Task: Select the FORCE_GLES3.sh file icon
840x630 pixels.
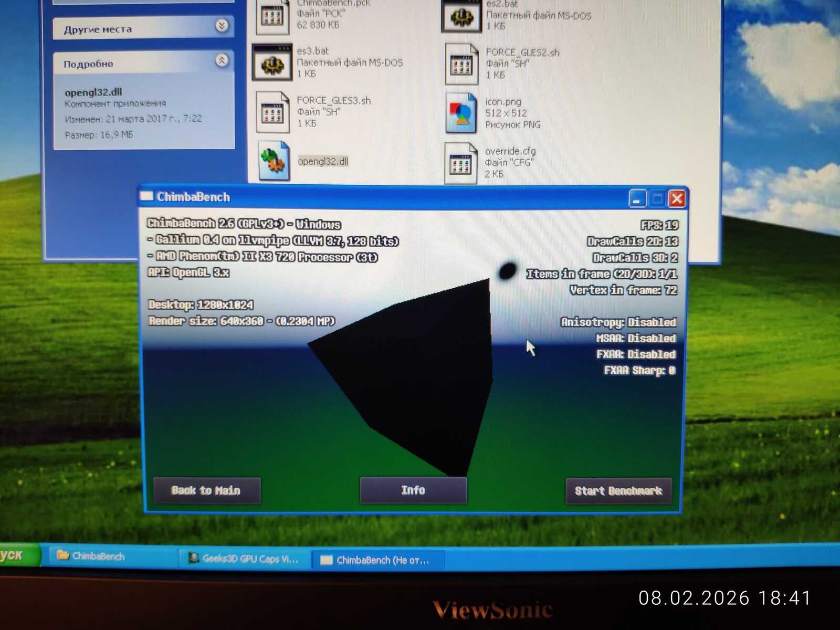Action: click(272, 112)
